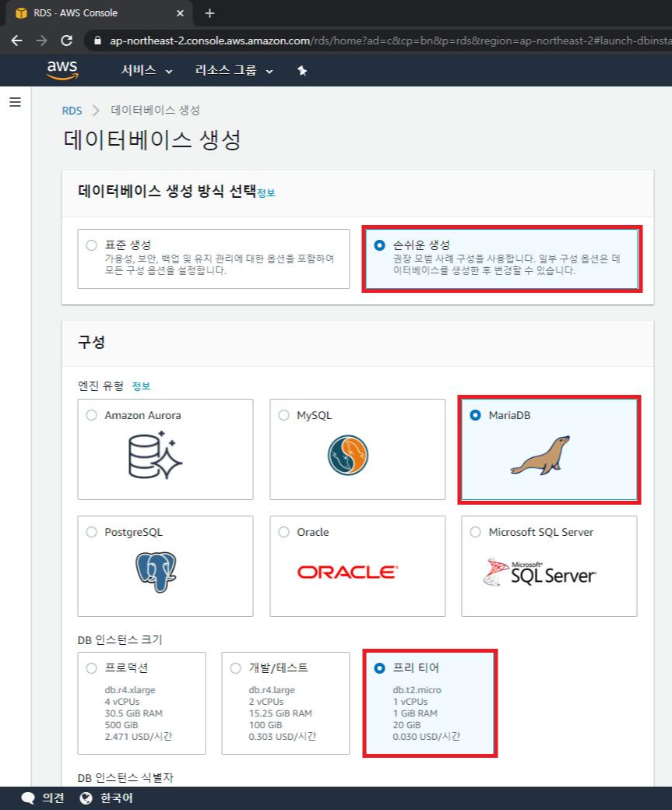Select 프리 티어 instance size option

pyautogui.click(x=380, y=668)
